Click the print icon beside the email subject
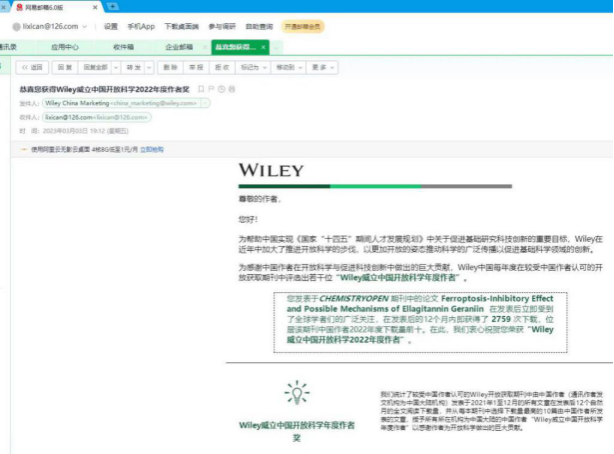Viewport: 614px width, 454px height. point(229,89)
